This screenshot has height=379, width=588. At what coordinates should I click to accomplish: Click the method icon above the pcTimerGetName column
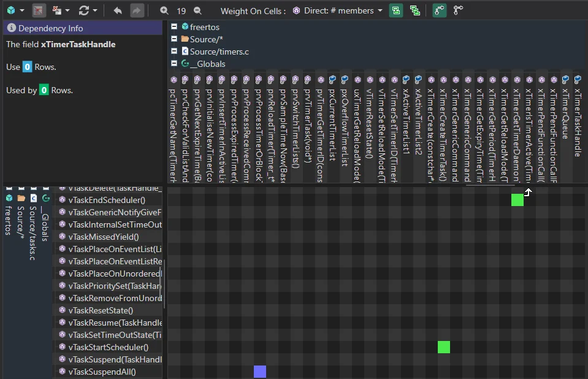tap(174, 80)
